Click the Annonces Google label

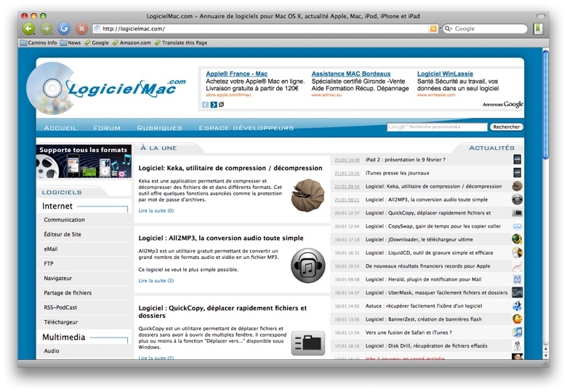[x=502, y=104]
